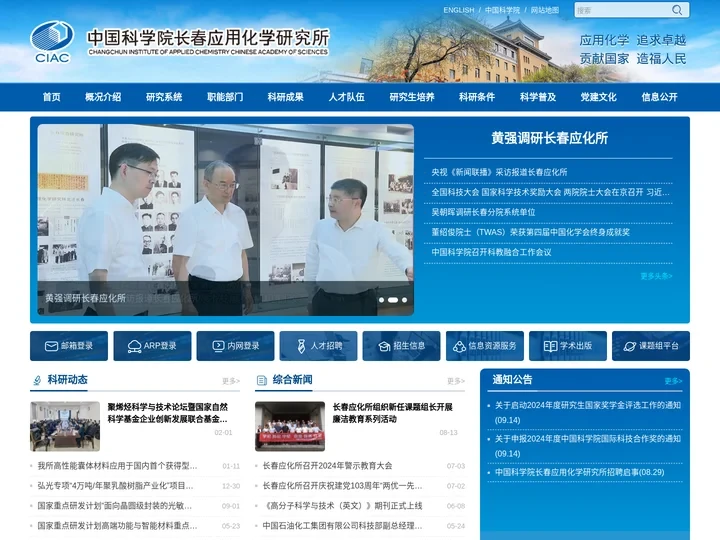Open the 廉洁教育系列活动 group photo thumbnail

point(290,426)
